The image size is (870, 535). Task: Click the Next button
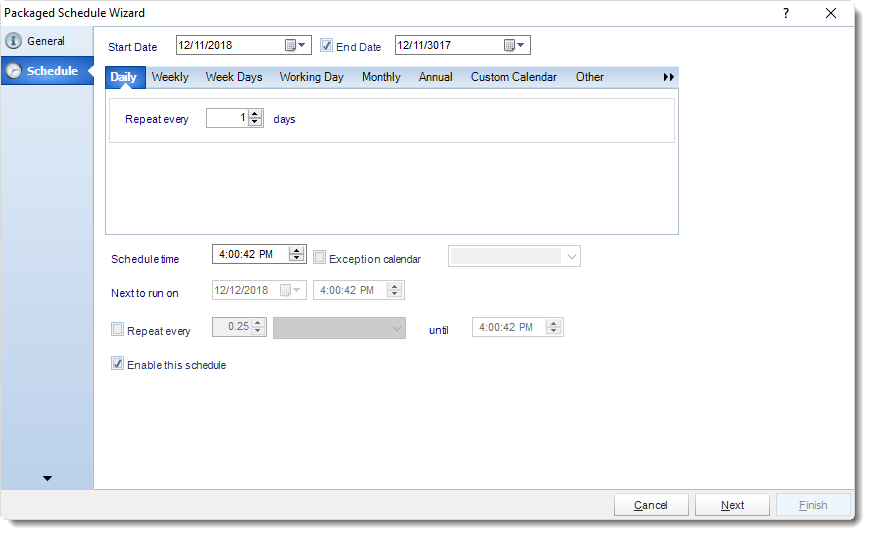tap(732, 505)
